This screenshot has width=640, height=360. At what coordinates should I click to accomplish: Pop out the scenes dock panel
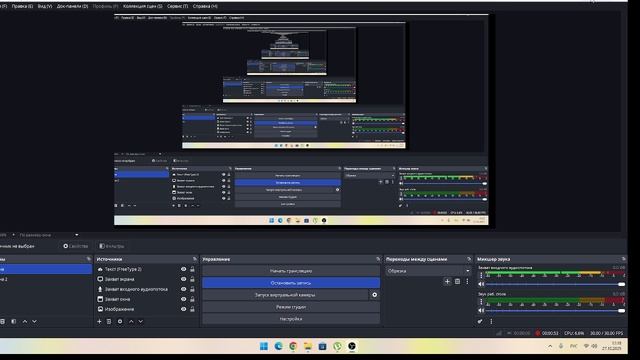click(89, 259)
